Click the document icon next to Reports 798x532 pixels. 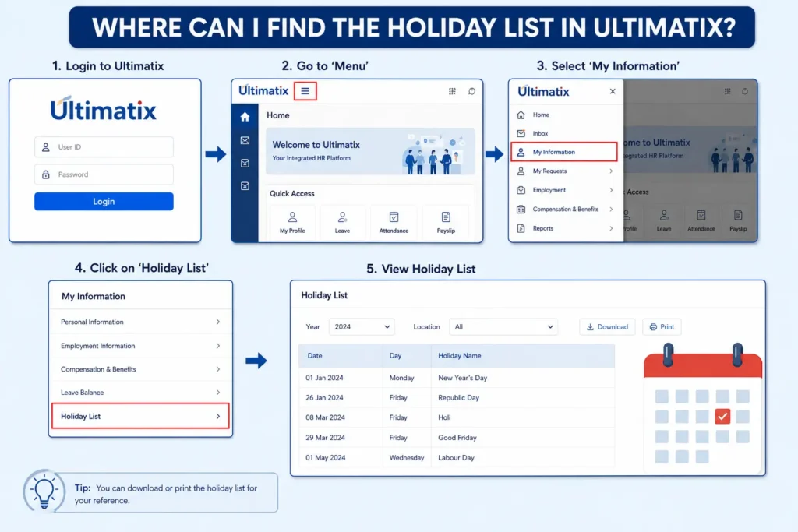coord(521,228)
